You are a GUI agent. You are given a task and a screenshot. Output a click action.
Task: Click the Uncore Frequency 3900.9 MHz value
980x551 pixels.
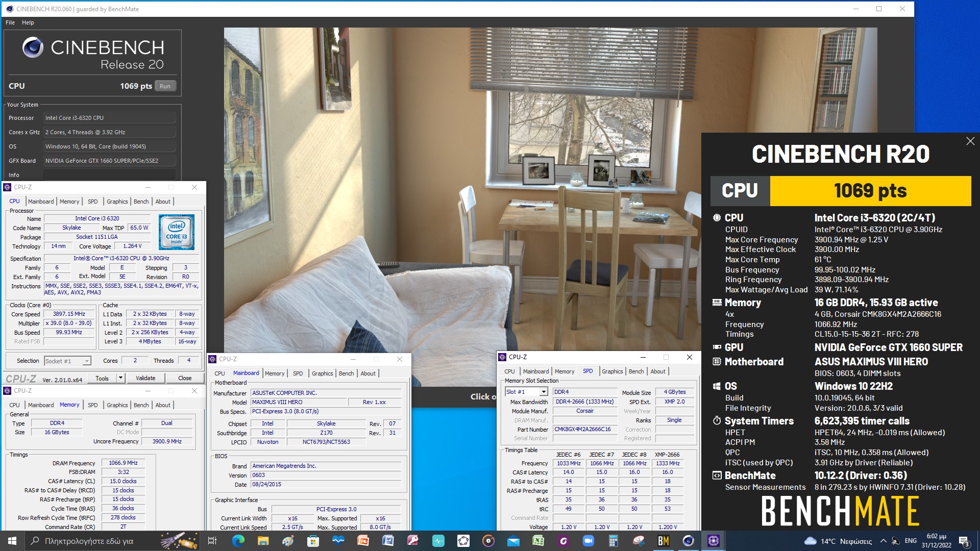[x=167, y=442]
